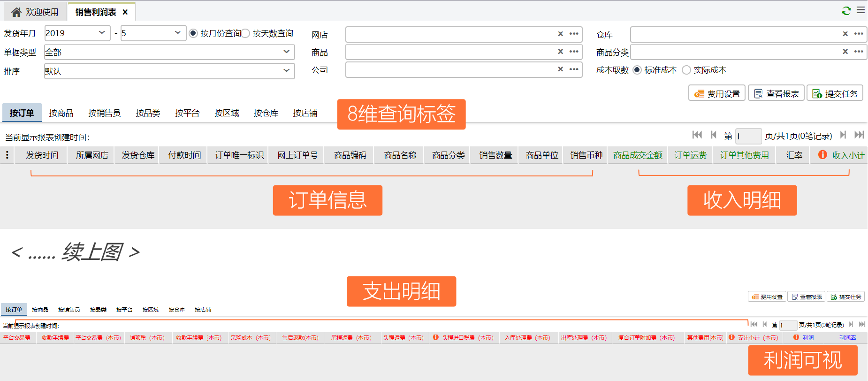Expand the 排序 dropdown
Viewport: 868px width, 381px height.
(169, 71)
